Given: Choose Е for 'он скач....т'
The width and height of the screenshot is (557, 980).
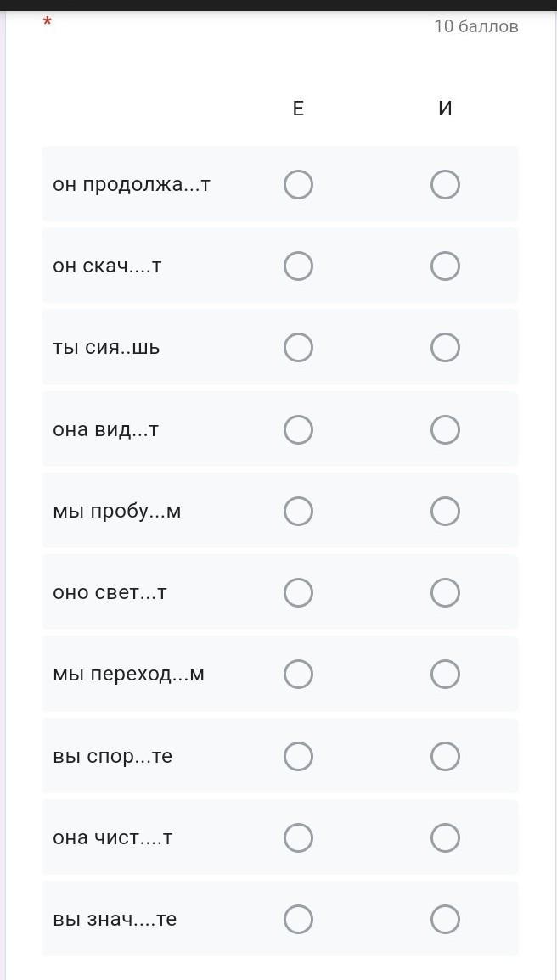Looking at the screenshot, I should (x=298, y=266).
